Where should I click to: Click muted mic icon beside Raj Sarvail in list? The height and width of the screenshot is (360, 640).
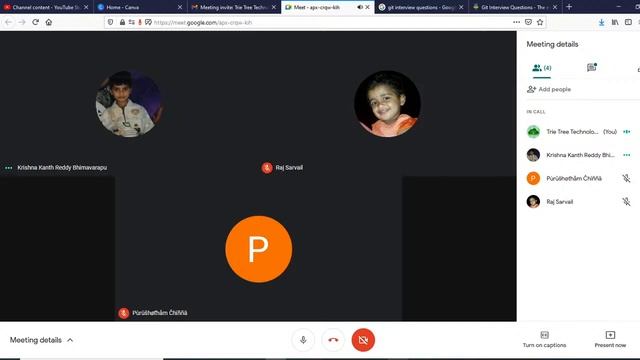(626, 202)
